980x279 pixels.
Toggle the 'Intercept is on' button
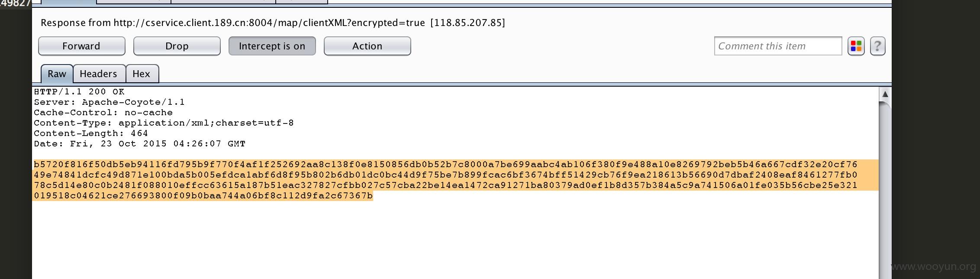272,46
